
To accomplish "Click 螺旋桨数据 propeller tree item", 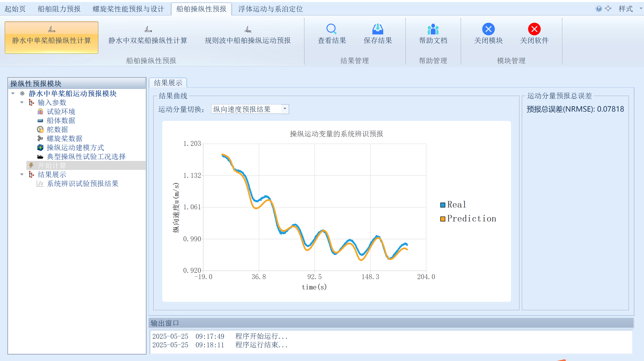I will [64, 138].
